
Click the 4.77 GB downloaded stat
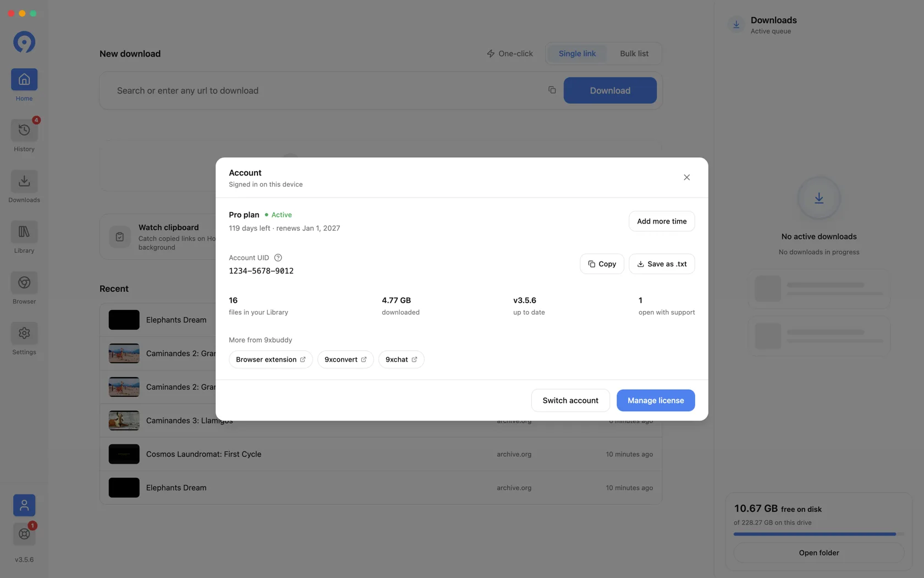coord(400,306)
